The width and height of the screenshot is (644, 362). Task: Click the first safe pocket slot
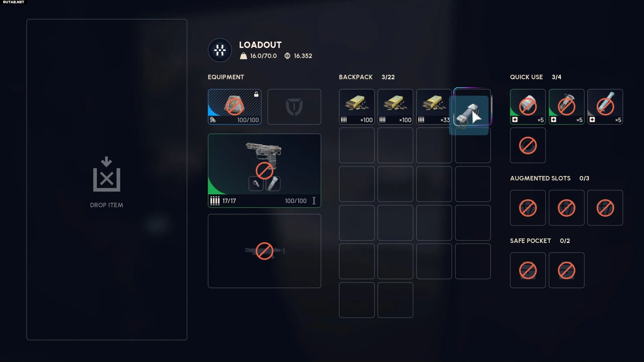coord(528,270)
